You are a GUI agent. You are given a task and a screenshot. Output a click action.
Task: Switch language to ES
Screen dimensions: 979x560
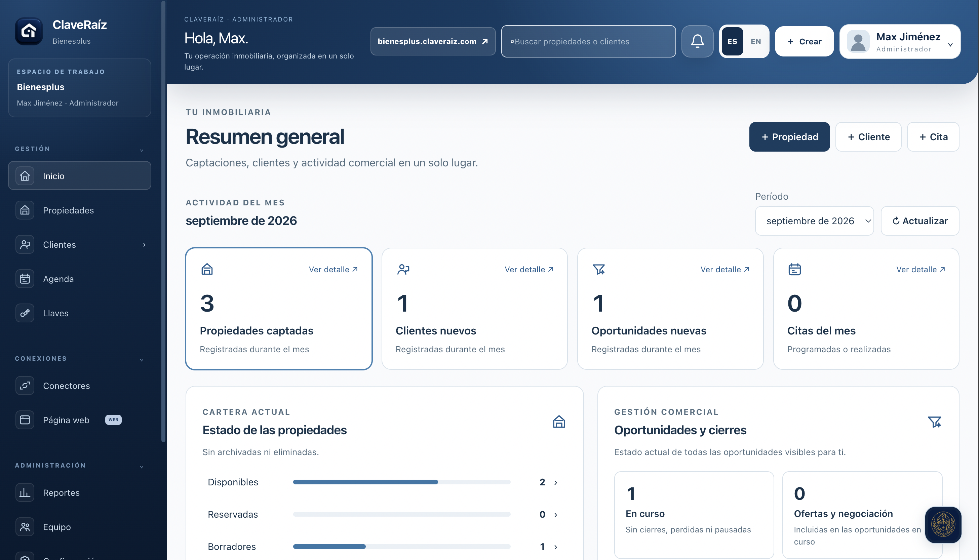click(x=732, y=41)
